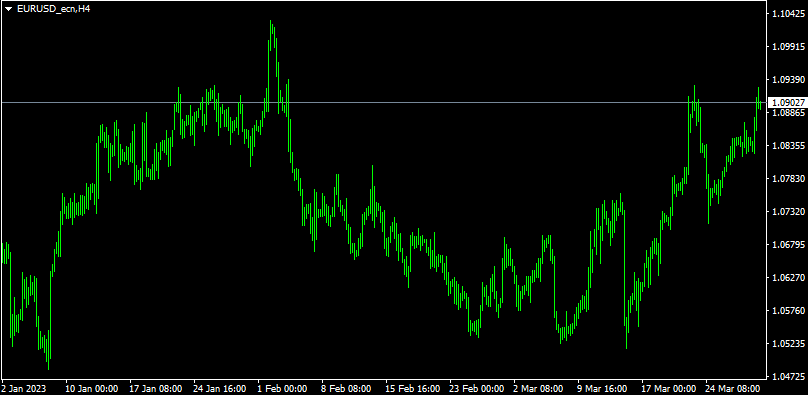
Task: Select the 24 Jan 16:00 time label
Action: click(219, 388)
